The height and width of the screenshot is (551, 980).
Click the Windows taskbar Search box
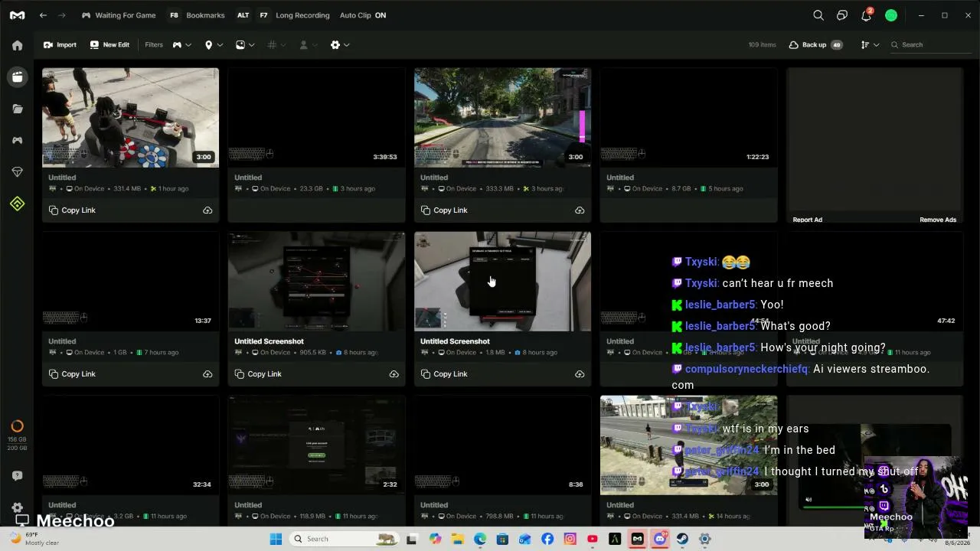[345, 539]
